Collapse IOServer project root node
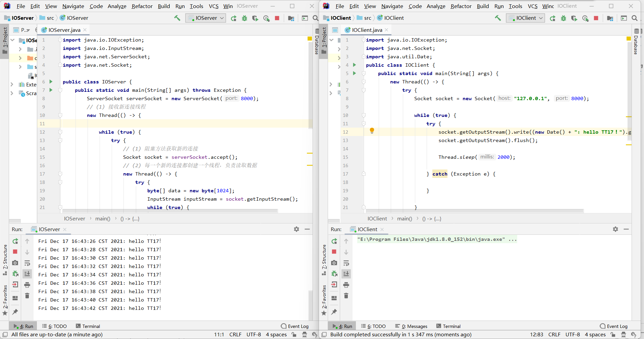The width and height of the screenshot is (644, 339). [12, 40]
